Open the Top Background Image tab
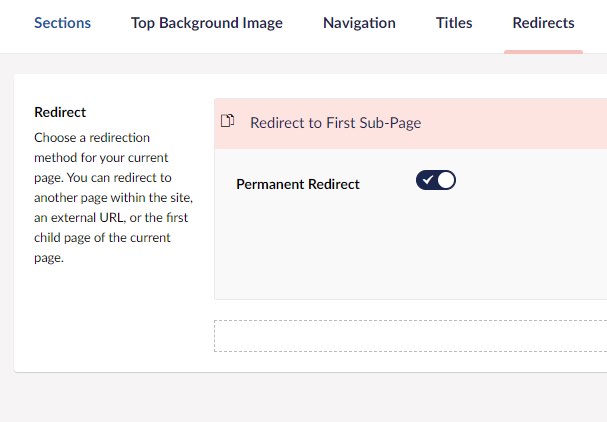 tap(207, 23)
